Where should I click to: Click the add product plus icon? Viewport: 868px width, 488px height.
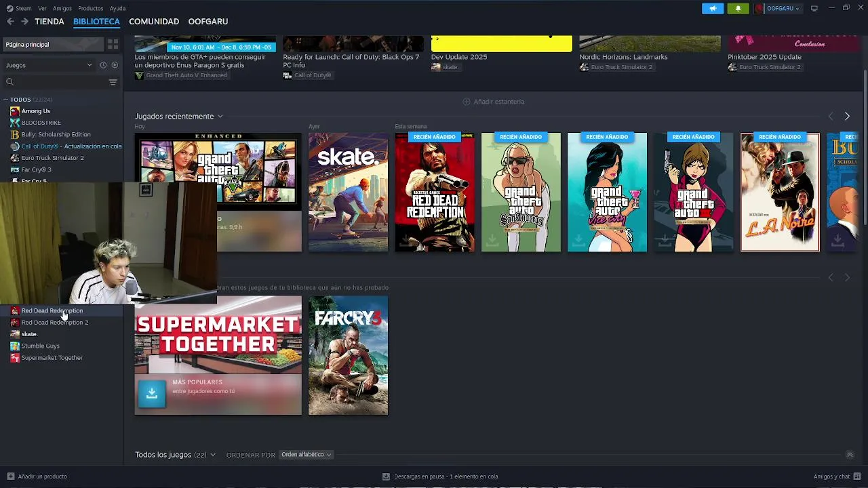pyautogui.click(x=10, y=476)
